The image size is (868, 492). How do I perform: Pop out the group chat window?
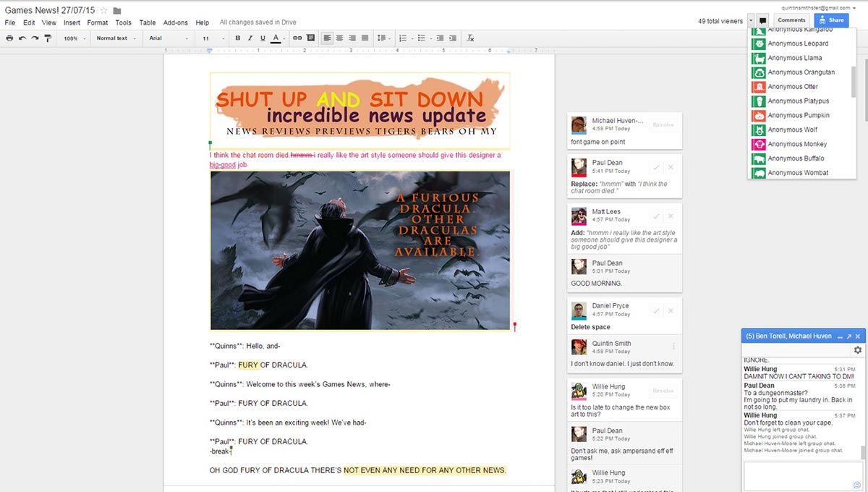pyautogui.click(x=849, y=337)
